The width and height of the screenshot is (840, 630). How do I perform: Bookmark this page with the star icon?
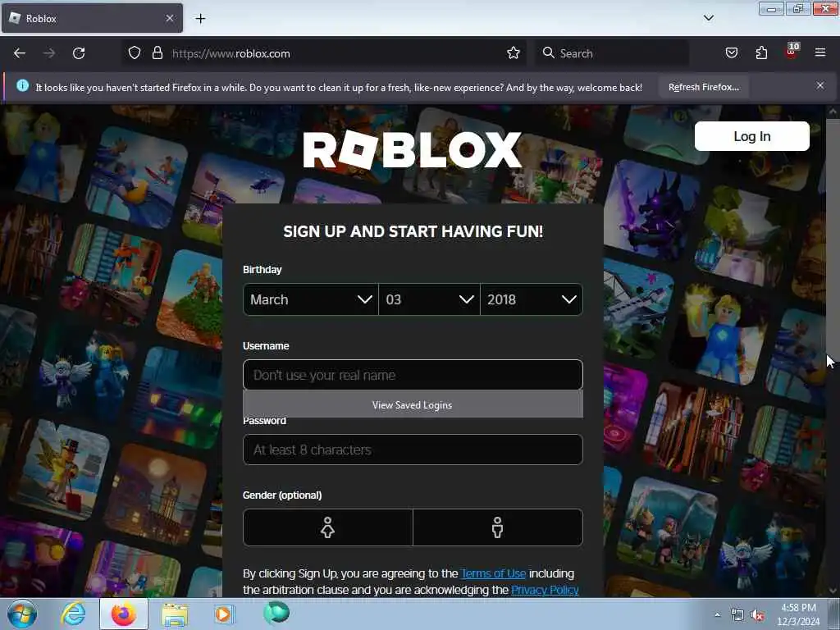(514, 53)
